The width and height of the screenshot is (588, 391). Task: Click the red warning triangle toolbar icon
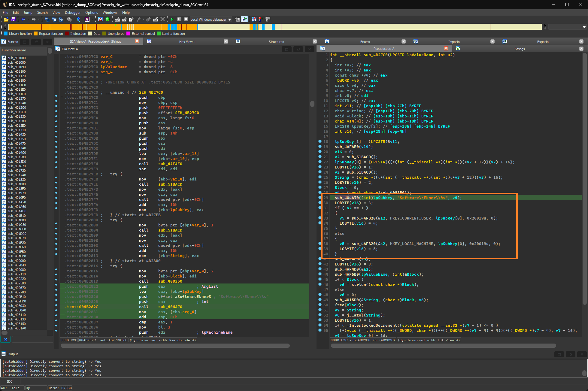pos(100,19)
